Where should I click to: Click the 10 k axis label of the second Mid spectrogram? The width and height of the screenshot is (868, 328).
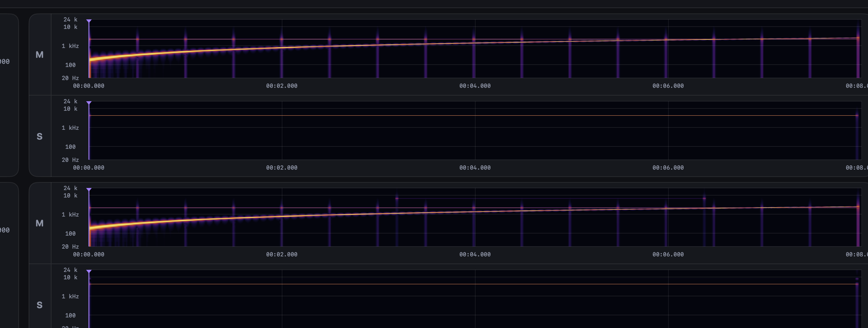pos(70,195)
